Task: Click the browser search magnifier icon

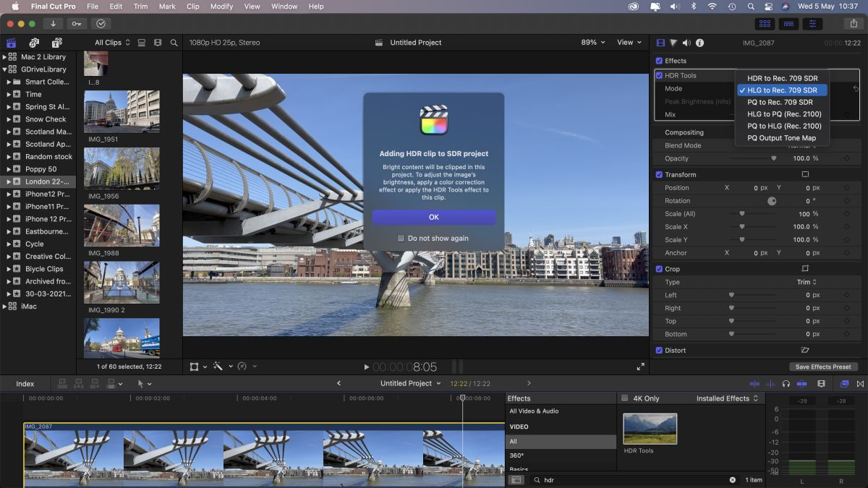Action: click(x=174, y=43)
